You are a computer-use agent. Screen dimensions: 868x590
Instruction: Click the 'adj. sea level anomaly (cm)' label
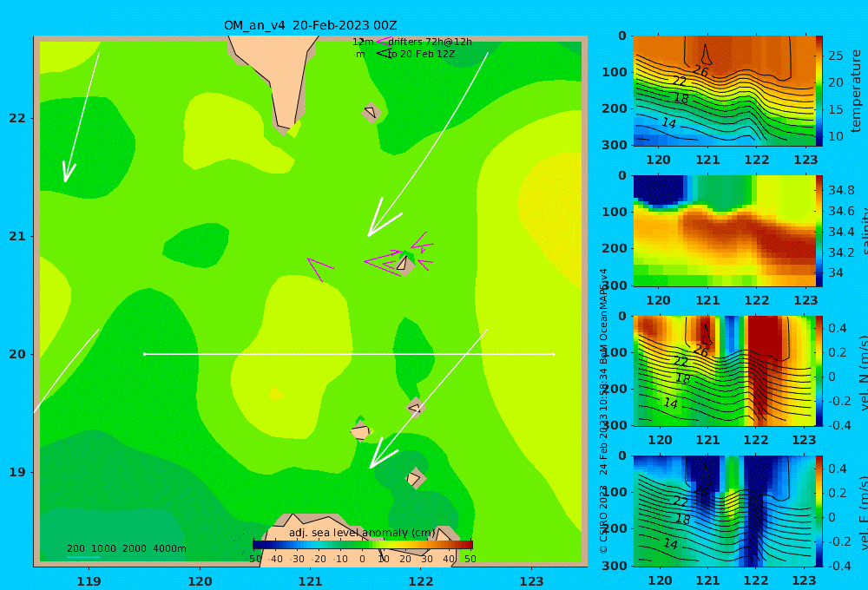click(x=362, y=533)
